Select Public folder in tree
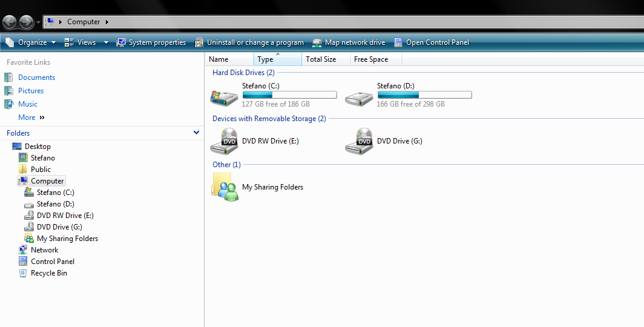This screenshot has width=644, height=327. [41, 169]
